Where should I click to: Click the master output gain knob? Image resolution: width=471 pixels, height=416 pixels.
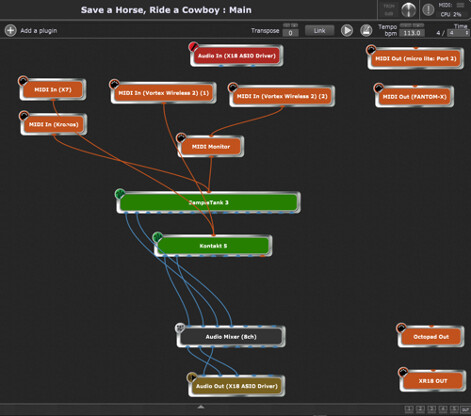[408, 10]
